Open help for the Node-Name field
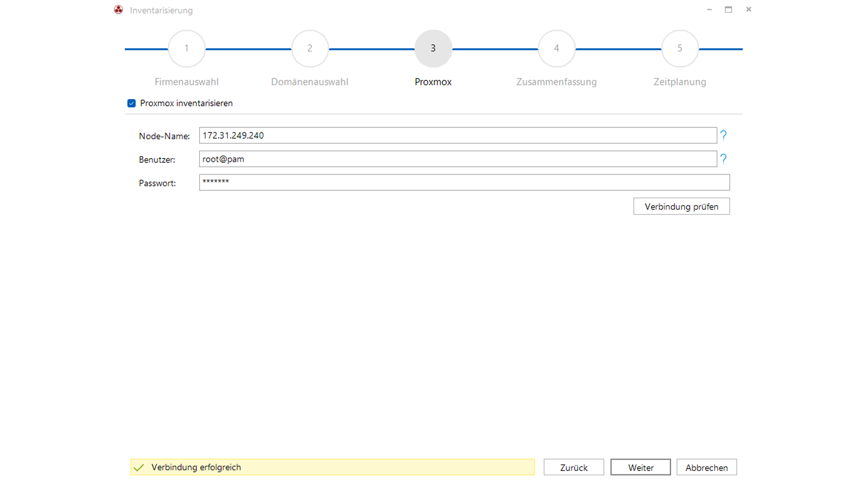The width and height of the screenshot is (868, 488). point(723,136)
